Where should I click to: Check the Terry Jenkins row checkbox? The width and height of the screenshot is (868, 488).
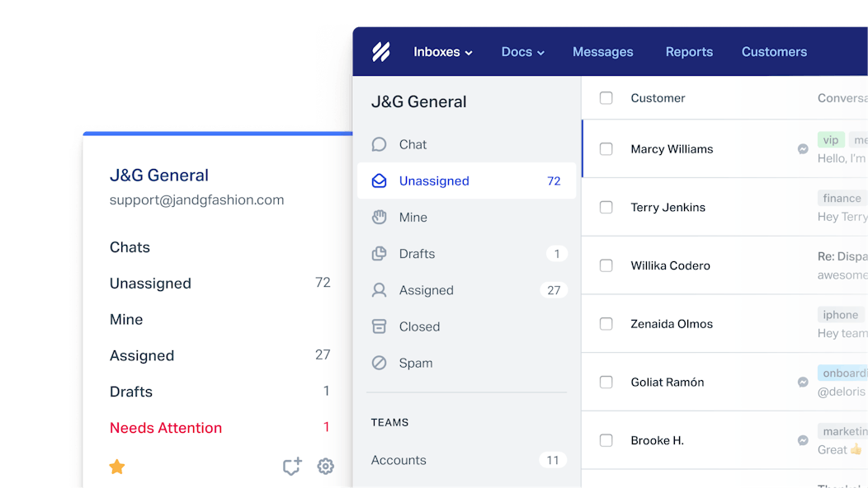pyautogui.click(x=606, y=208)
